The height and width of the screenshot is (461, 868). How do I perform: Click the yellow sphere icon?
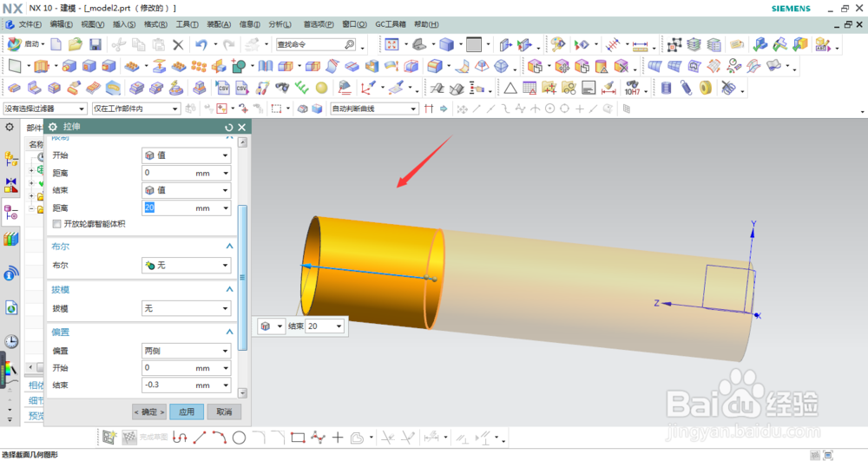pyautogui.click(x=322, y=88)
